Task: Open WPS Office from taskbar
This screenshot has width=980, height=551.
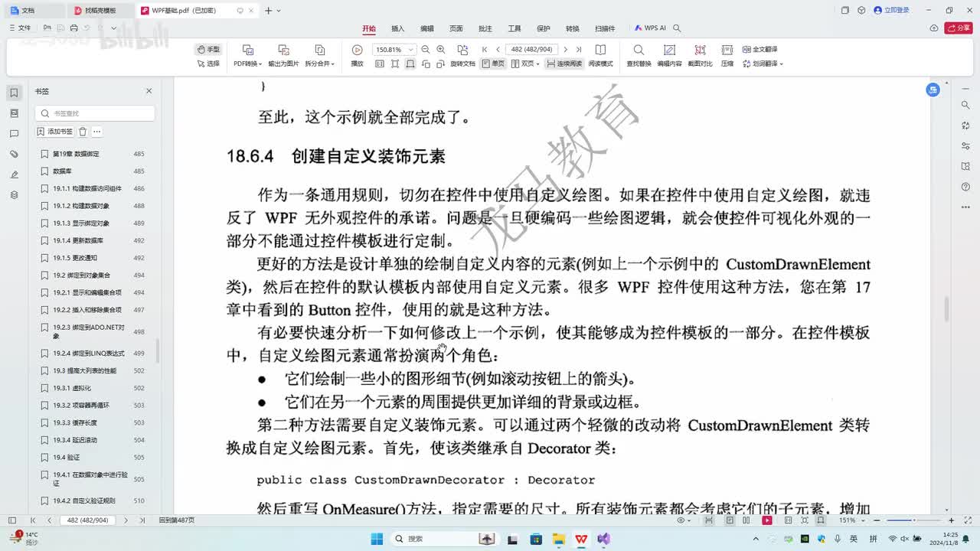Action: [581, 539]
